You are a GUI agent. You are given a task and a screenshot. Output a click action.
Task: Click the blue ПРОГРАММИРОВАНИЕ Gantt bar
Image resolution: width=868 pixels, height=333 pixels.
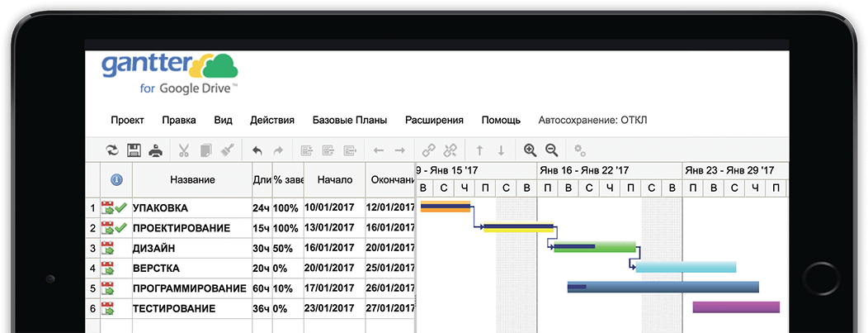coord(663,287)
